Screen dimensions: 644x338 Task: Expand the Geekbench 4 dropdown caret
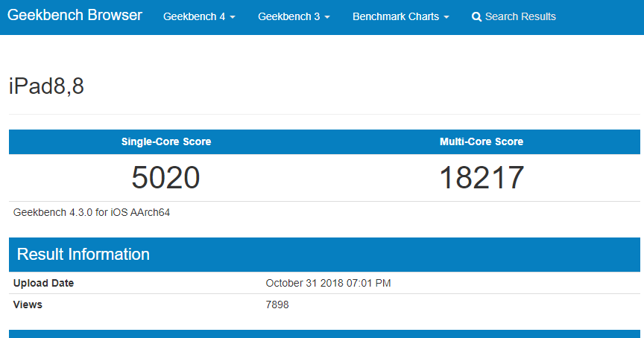coord(233,17)
